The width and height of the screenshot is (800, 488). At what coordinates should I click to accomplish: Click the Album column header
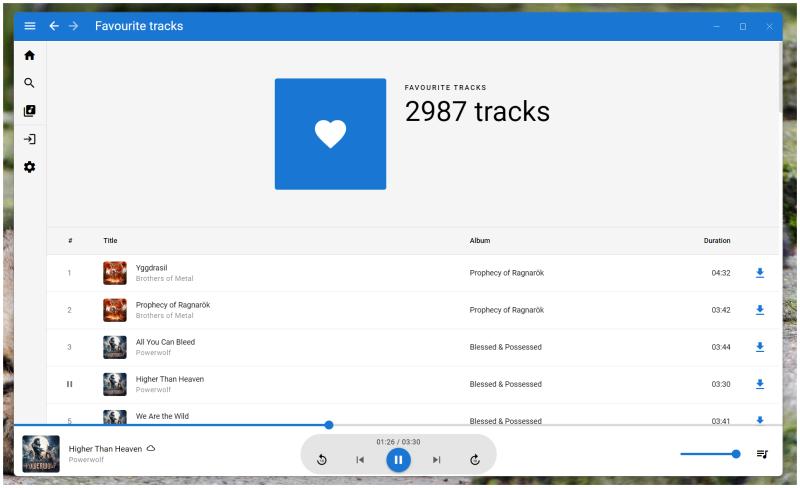point(480,240)
